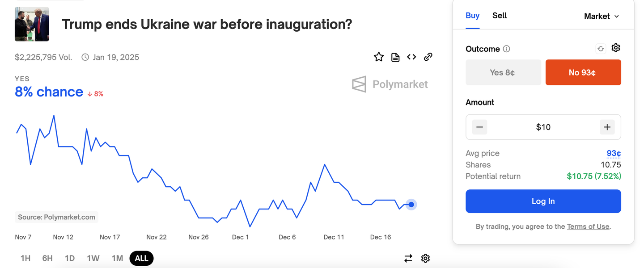Click the swap arrows icon under chart
Viewport: 644px width, 268px height.
(408, 258)
